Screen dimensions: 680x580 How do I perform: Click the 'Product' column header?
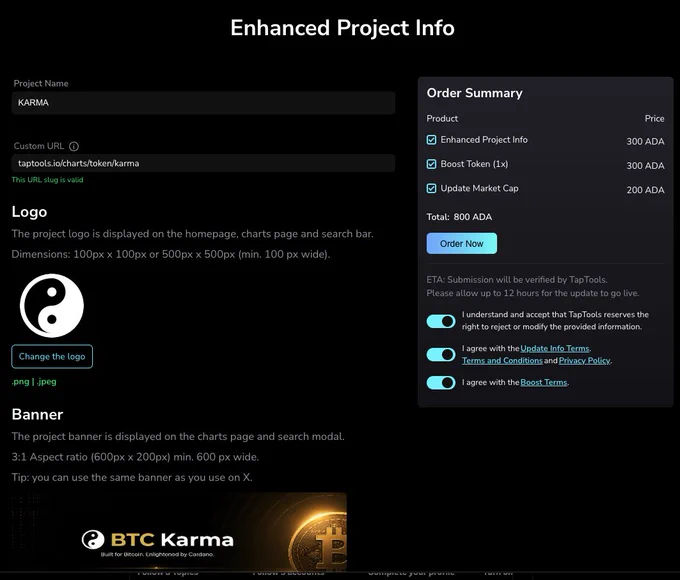pos(442,118)
